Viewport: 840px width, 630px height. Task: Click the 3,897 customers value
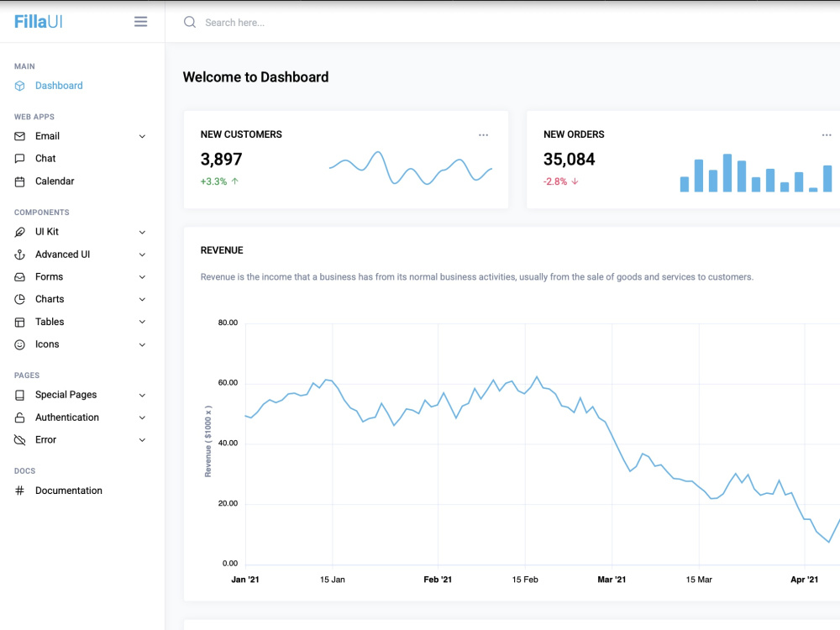tap(221, 159)
